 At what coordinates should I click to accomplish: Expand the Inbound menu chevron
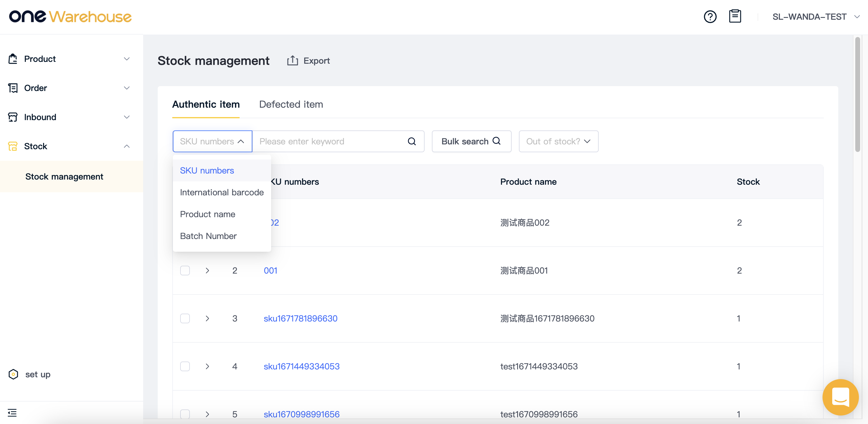pos(127,117)
